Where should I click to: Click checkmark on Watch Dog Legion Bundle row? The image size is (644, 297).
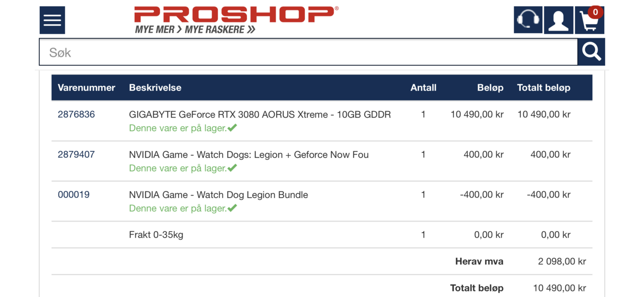232,208
